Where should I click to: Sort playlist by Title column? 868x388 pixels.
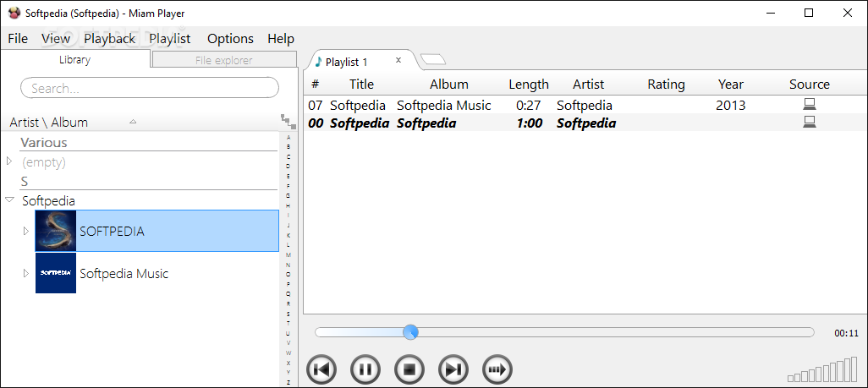[361, 85]
